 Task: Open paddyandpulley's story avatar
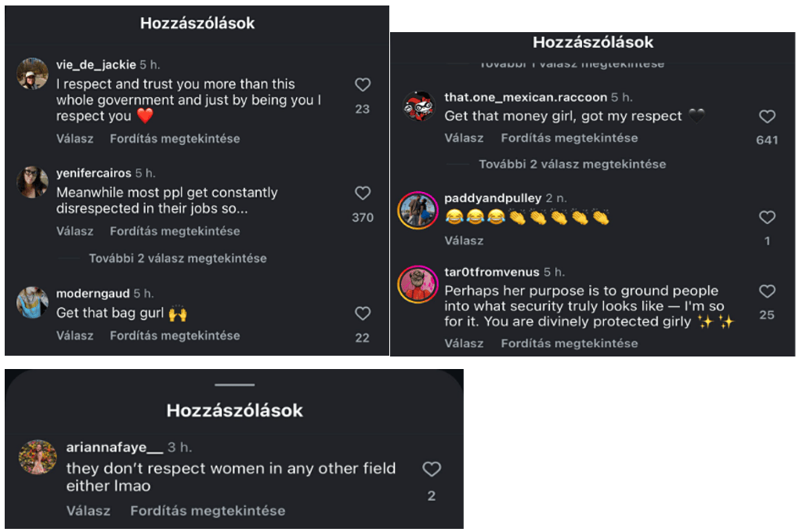point(418,211)
